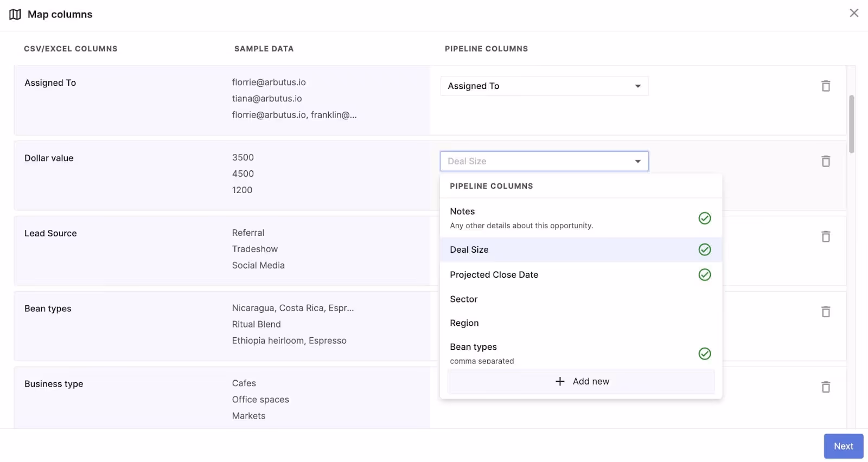Close the Map columns dialog

point(854,13)
